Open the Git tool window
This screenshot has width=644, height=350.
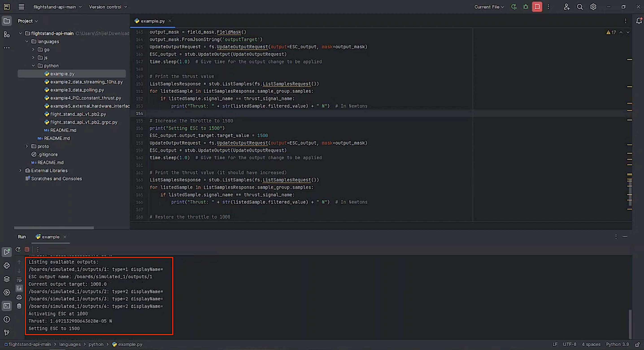[x=7, y=332]
